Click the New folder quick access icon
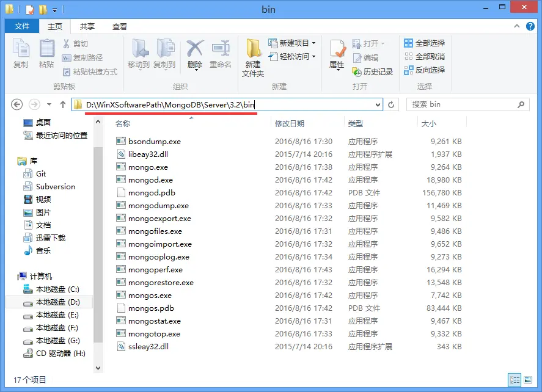 [43, 9]
